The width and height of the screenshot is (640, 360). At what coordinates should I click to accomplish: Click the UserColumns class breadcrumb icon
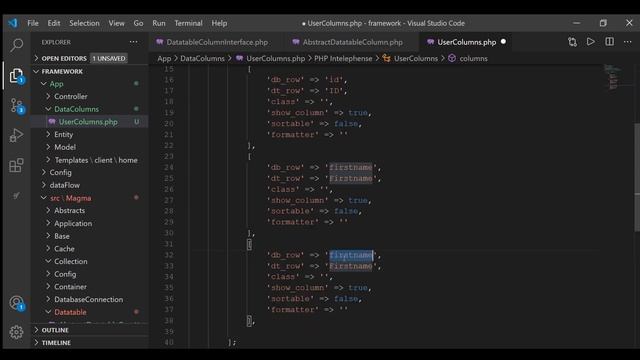pyautogui.click(x=387, y=58)
